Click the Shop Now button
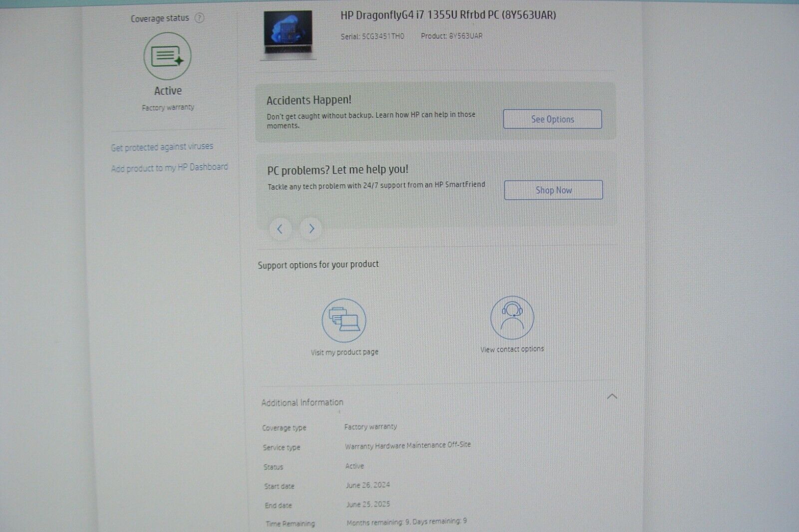The height and width of the screenshot is (532, 799). pos(553,190)
